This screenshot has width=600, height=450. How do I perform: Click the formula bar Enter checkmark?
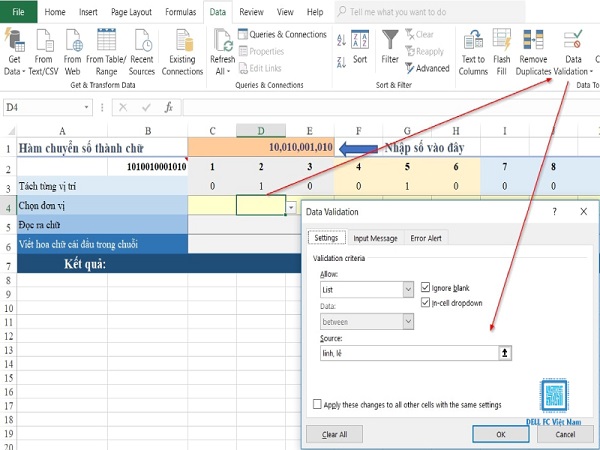[146, 108]
